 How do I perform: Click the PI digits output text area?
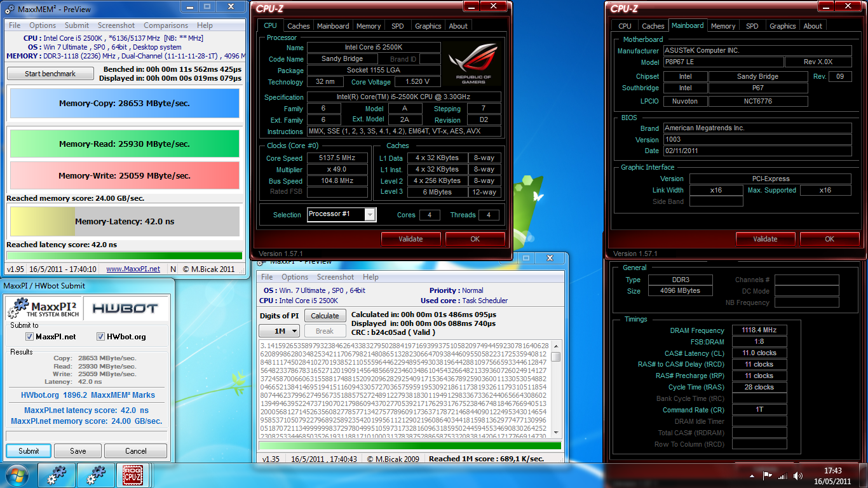(x=405, y=389)
